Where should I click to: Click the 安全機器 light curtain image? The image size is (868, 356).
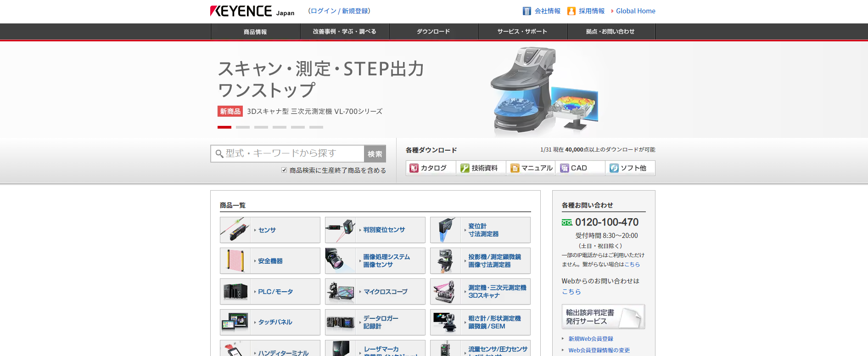pyautogui.click(x=235, y=260)
